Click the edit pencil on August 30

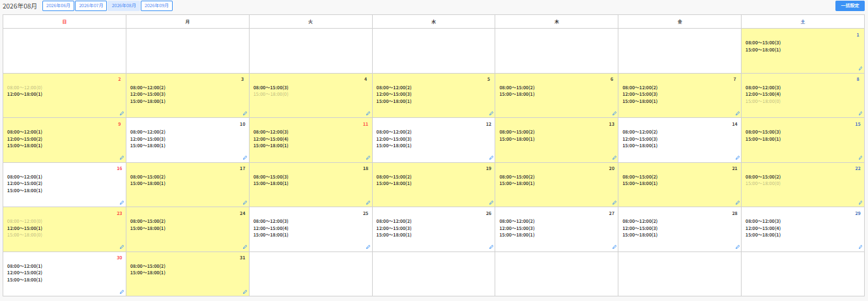tap(122, 291)
